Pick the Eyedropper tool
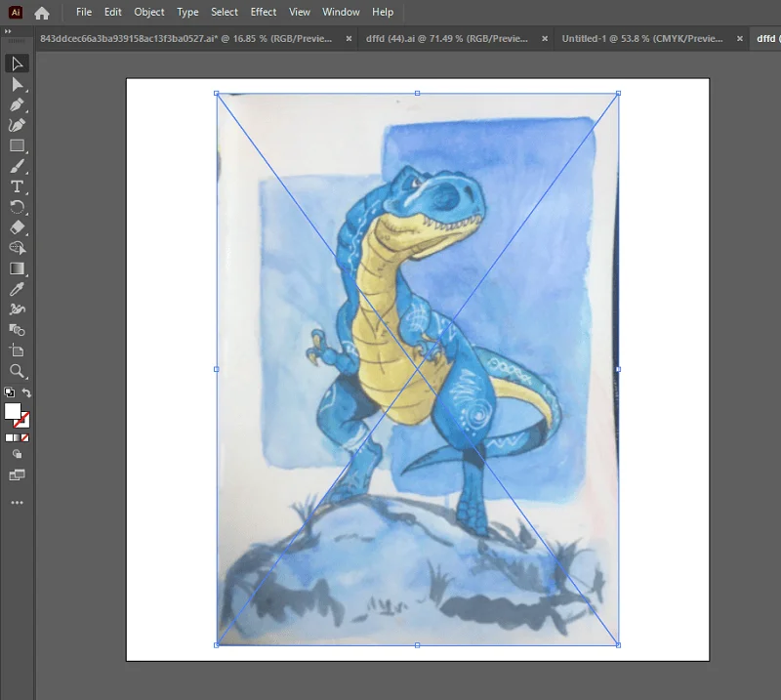 [17, 289]
